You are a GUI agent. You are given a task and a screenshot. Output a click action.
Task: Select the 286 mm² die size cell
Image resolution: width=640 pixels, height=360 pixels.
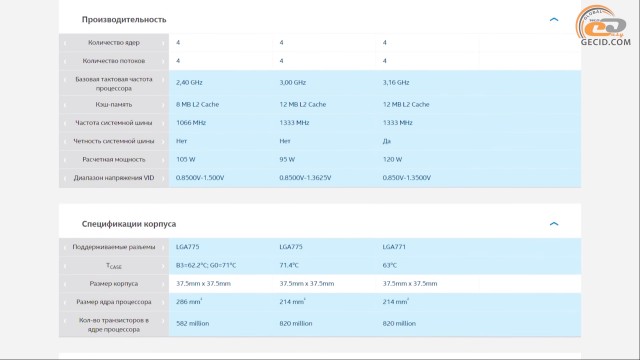189,302
